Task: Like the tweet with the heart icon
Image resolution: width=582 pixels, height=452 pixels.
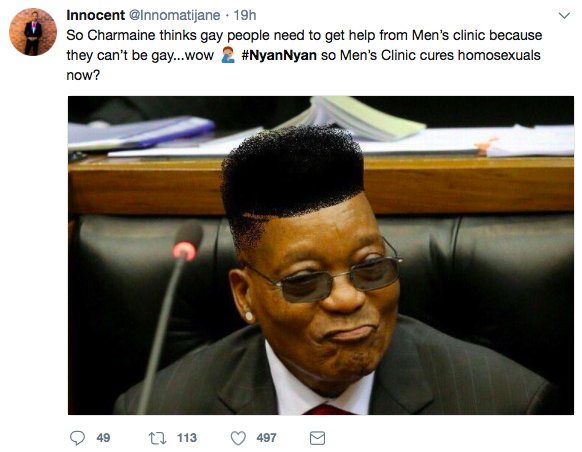Action: pos(238,438)
